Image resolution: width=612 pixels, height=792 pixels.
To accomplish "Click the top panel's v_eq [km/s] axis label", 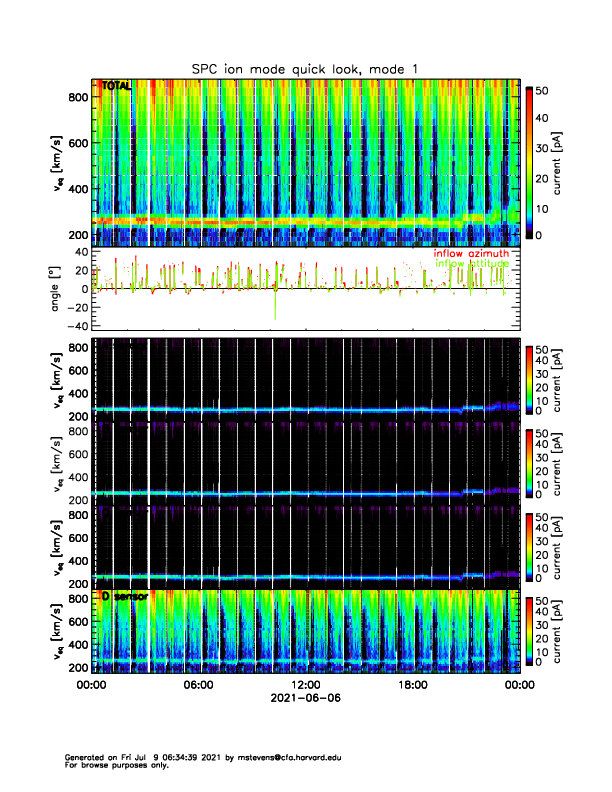I will tap(58, 161).
